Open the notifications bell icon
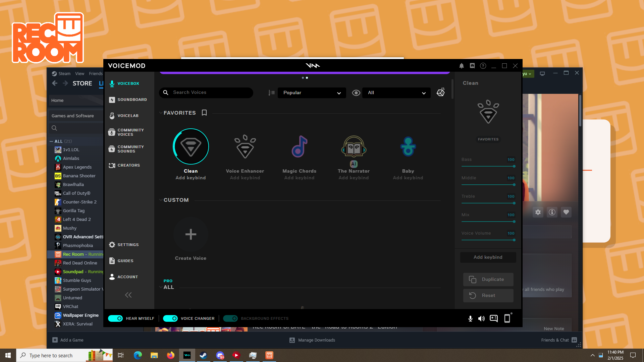Image resolution: width=644 pixels, height=362 pixels. [x=462, y=66]
